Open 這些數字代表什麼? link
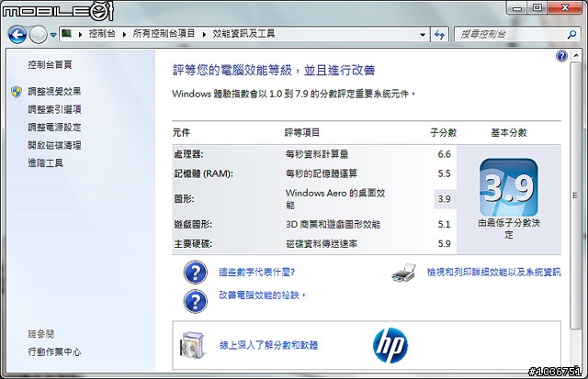Image resolution: width=588 pixels, height=379 pixels. click(257, 273)
